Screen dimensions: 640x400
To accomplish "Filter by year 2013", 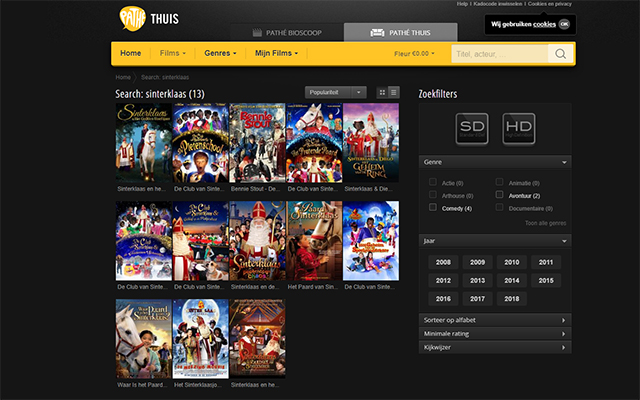I will (x=478, y=280).
